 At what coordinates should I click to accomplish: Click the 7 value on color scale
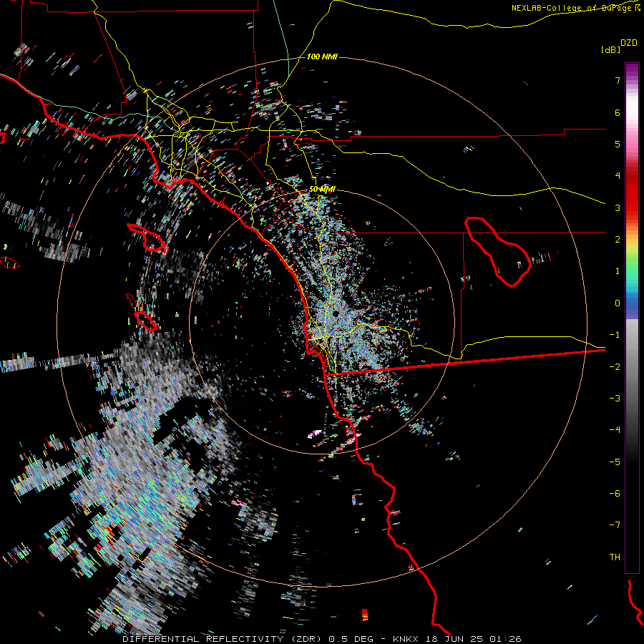click(x=618, y=80)
